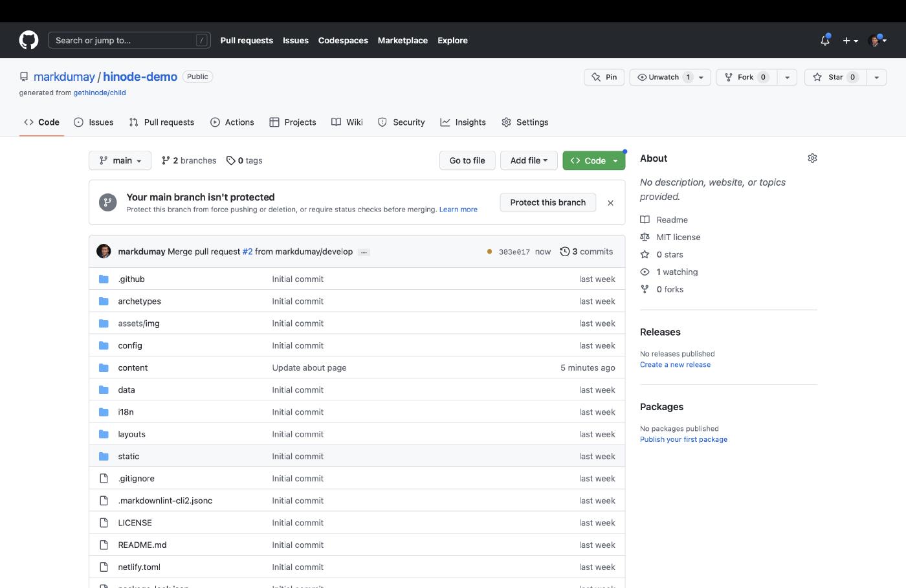Click Create a new release

pyautogui.click(x=675, y=365)
